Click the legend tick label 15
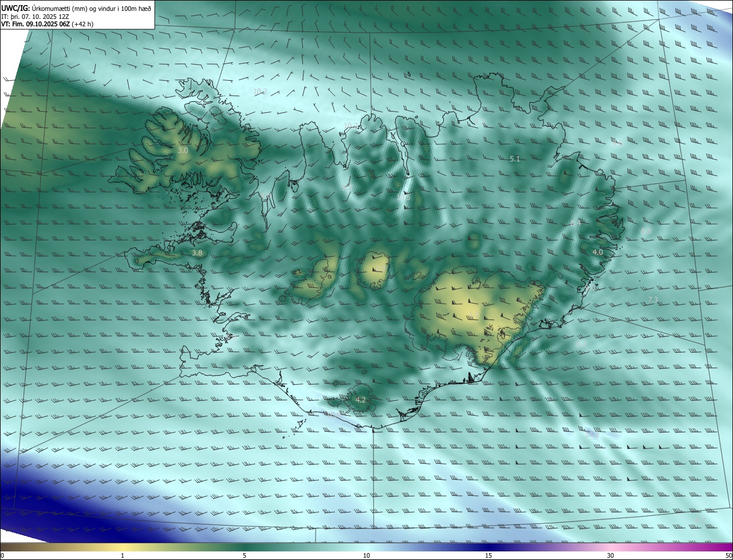Image resolution: width=733 pixels, height=560 pixels. (x=488, y=555)
